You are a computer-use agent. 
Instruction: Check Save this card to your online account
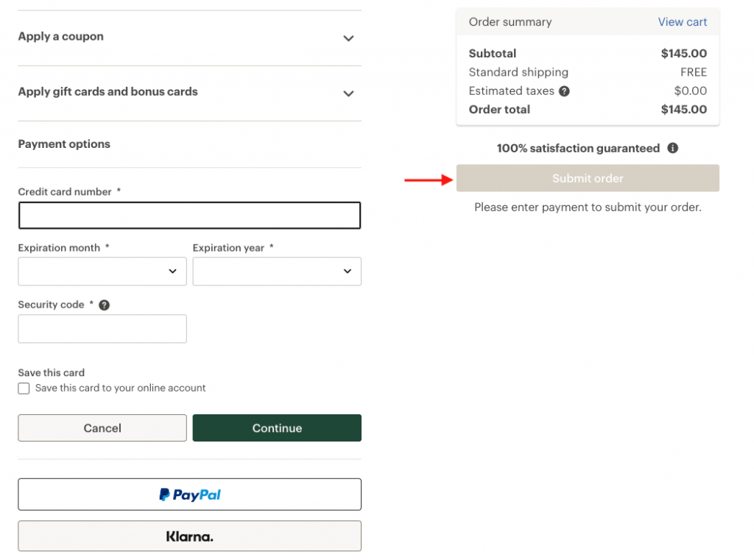(x=24, y=389)
